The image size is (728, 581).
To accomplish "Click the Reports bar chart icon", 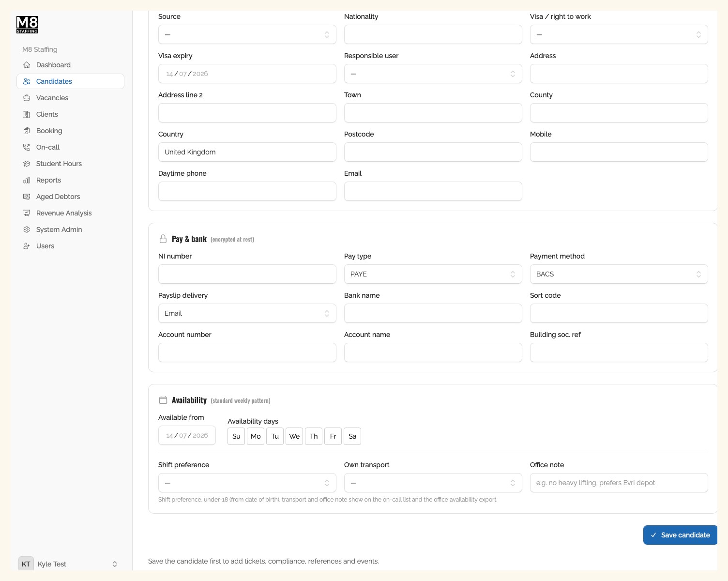I will [27, 180].
